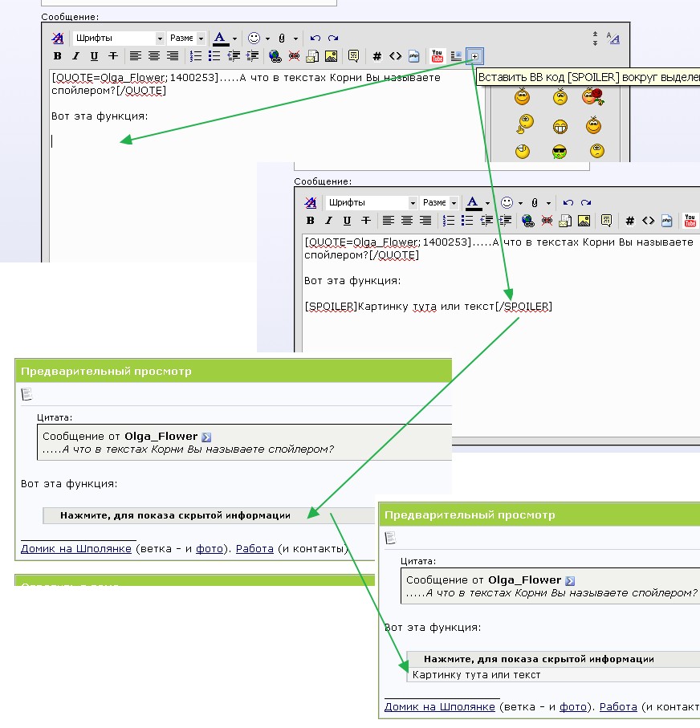
Task: Click the attachment-thumbnail icon beside the YouTube button
Action: coord(456,56)
